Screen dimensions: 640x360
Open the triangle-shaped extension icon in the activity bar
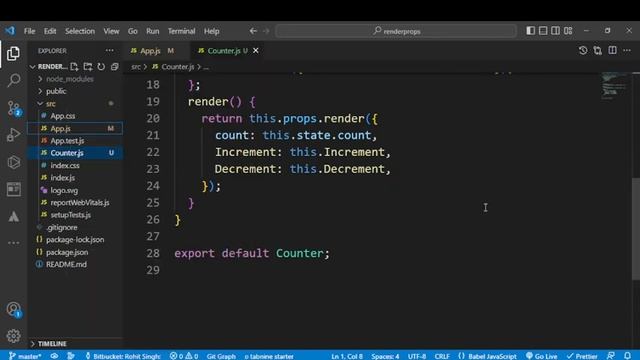coord(13,216)
